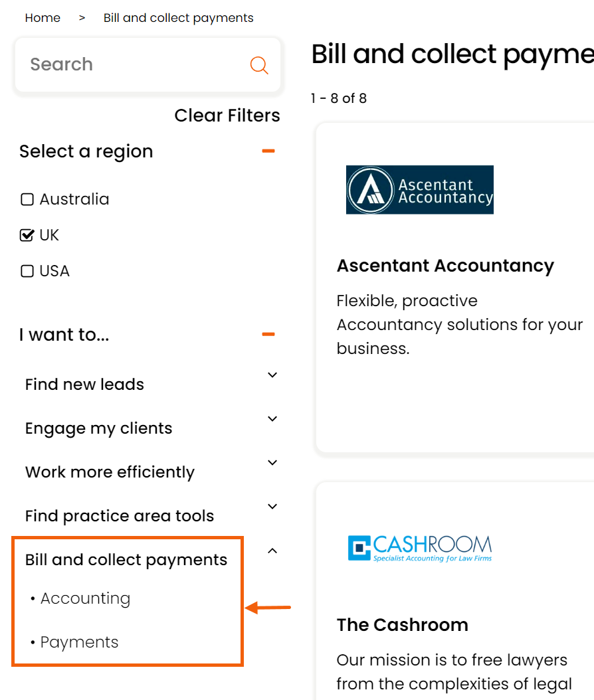
Task: Uncheck the UK region checkbox
Action: coord(27,235)
